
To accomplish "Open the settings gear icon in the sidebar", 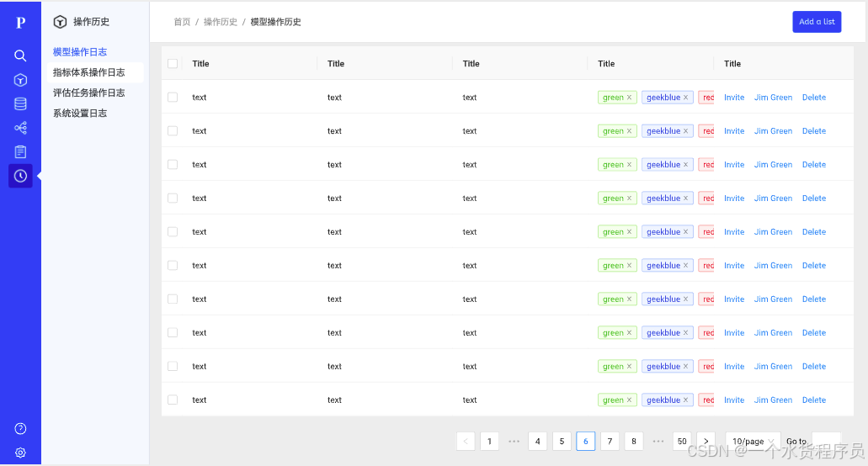I will point(20,453).
